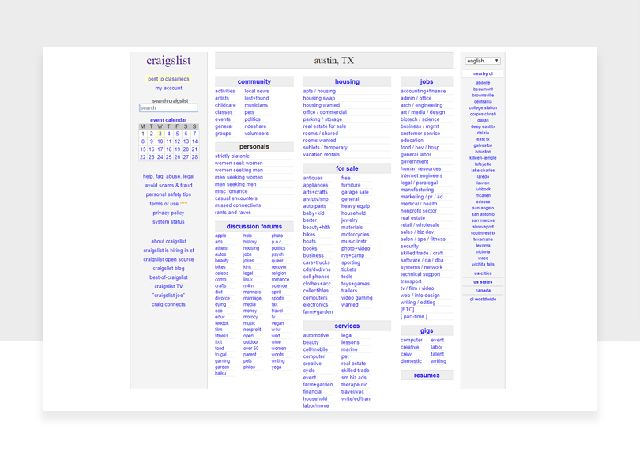Open the cl worldwide link

point(483,299)
